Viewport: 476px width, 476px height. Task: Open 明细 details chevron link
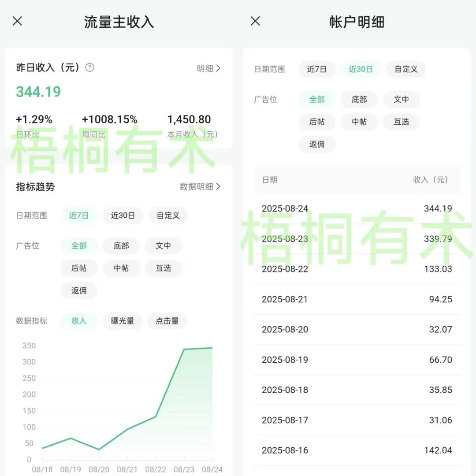(208, 68)
